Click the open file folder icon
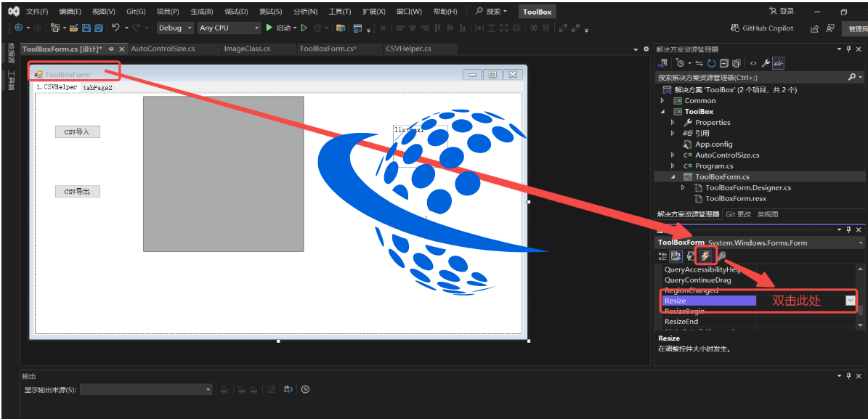This screenshot has height=419, width=868. 73,28
